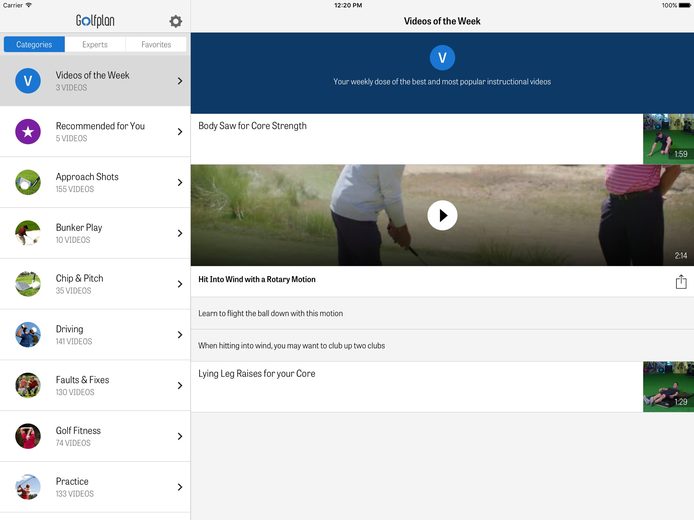Image resolution: width=694 pixels, height=520 pixels.
Task: Select the Practice label
Action: tap(72, 481)
